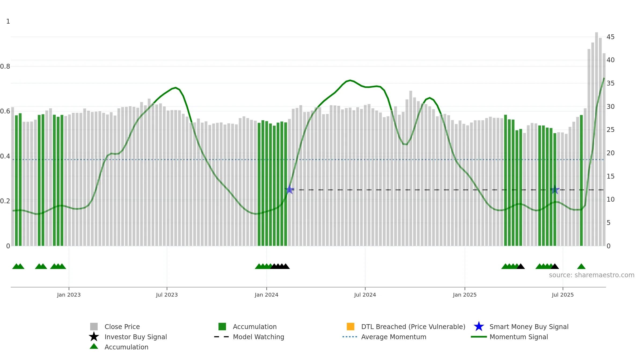Click the blue star marker near Jan 2024

click(290, 190)
